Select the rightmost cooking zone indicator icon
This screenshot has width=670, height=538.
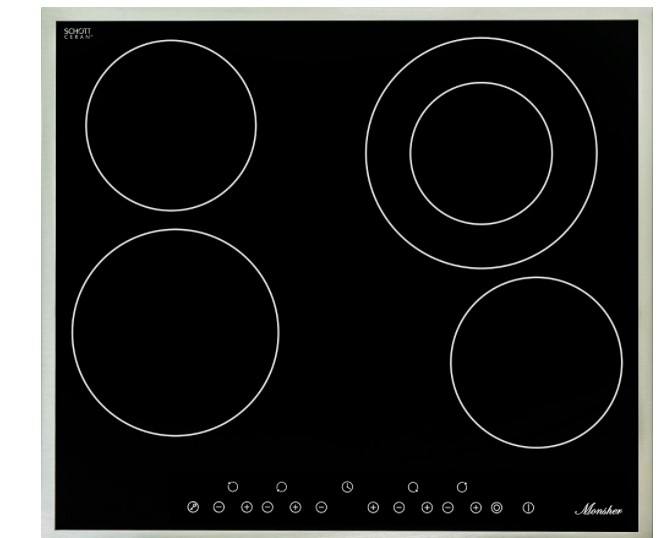tap(462, 487)
